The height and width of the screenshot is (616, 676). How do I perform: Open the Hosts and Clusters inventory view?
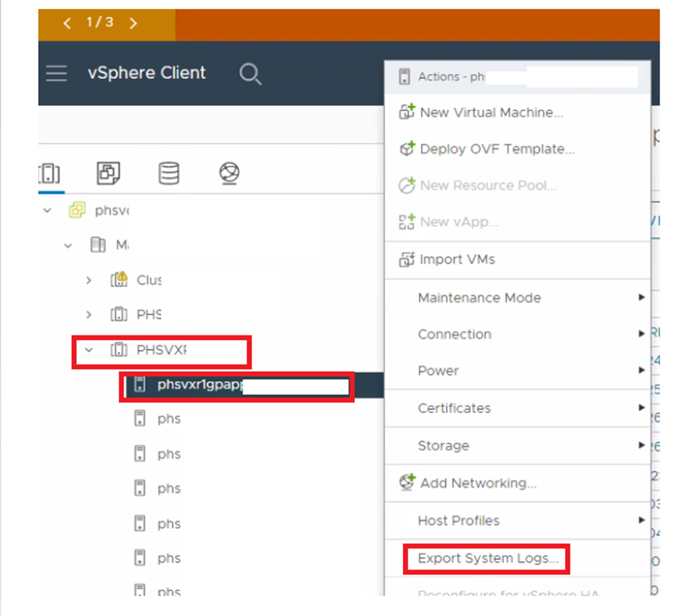[x=49, y=174]
